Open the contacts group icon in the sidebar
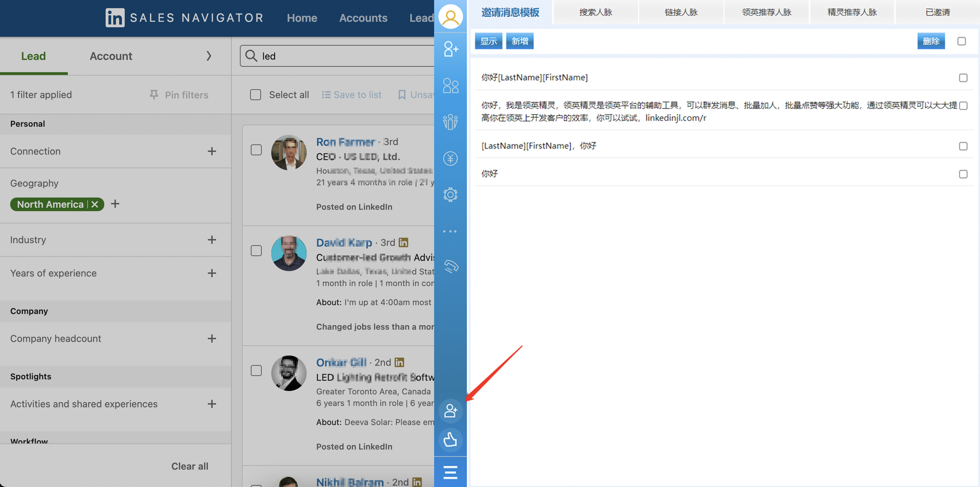 [450, 85]
